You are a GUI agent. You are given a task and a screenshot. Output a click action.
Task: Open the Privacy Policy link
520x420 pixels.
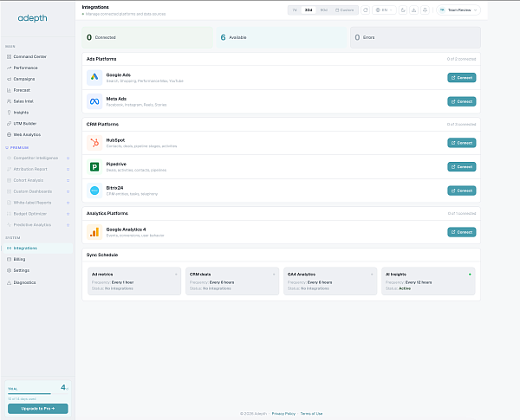[283, 414]
